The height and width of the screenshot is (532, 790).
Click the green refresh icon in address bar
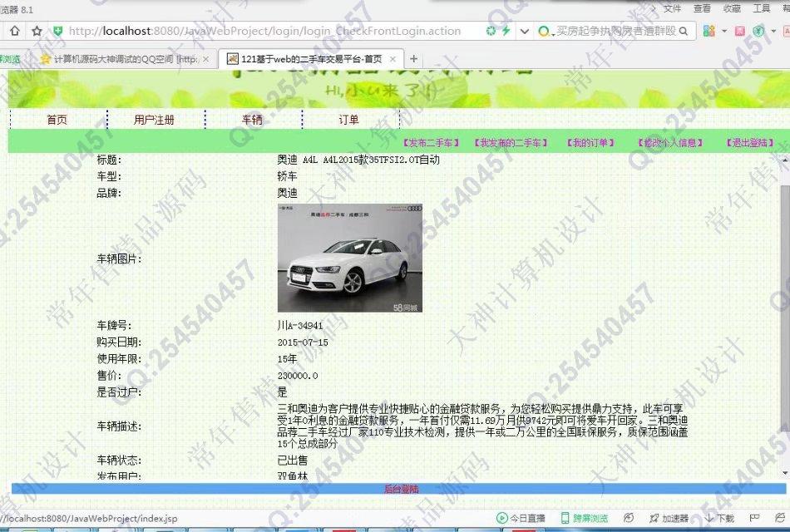(x=491, y=32)
